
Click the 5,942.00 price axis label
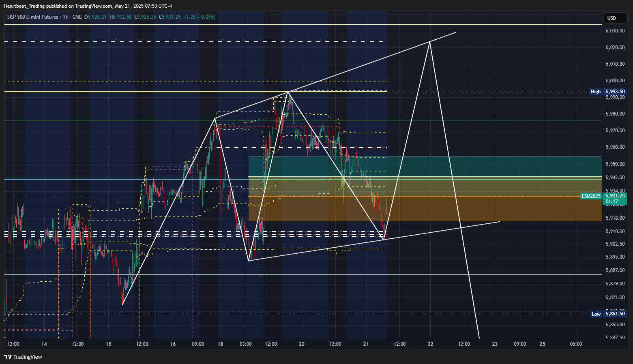coord(615,178)
